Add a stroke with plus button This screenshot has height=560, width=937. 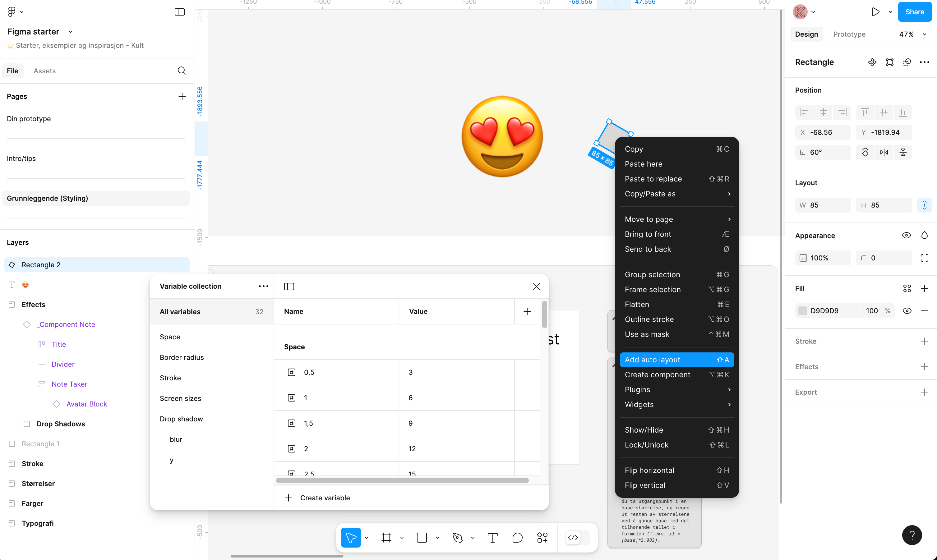(925, 341)
